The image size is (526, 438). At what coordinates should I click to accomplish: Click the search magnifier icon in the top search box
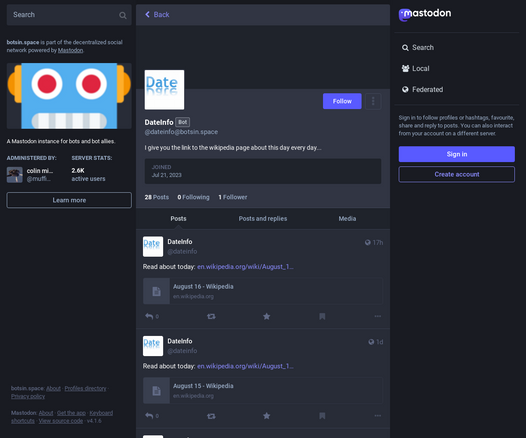[x=123, y=15]
